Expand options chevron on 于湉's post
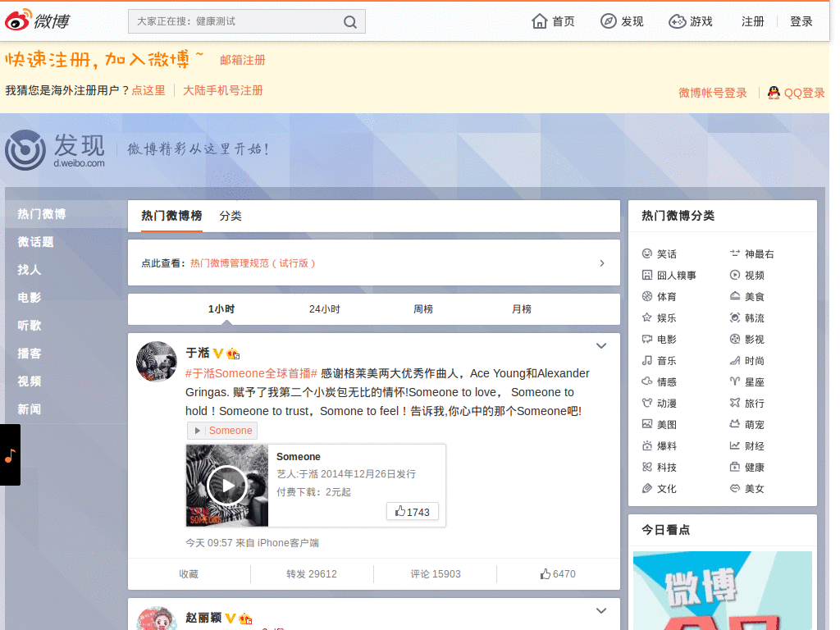Viewport: 840px width, 630px height. (x=601, y=345)
